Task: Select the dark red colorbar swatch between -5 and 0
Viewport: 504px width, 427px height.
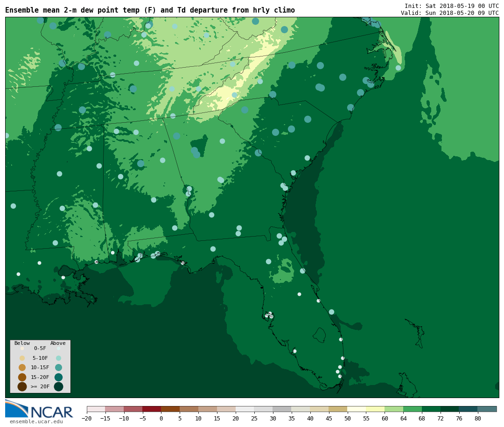Action: pyautogui.click(x=152, y=409)
